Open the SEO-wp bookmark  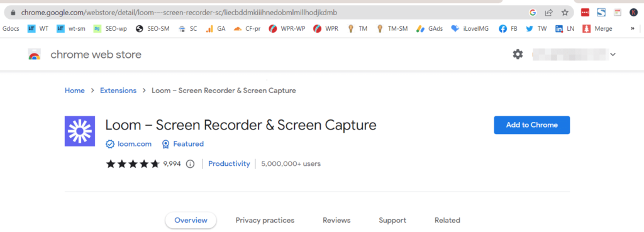pyautogui.click(x=110, y=29)
